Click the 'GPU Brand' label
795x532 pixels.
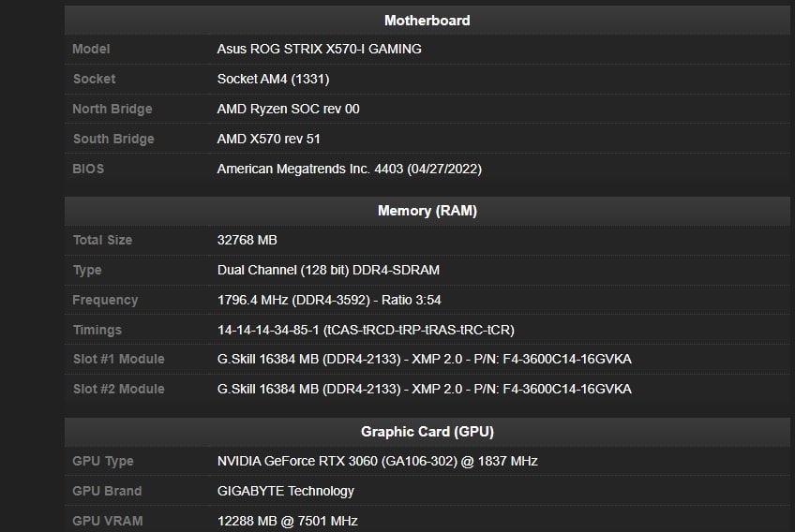(107, 491)
